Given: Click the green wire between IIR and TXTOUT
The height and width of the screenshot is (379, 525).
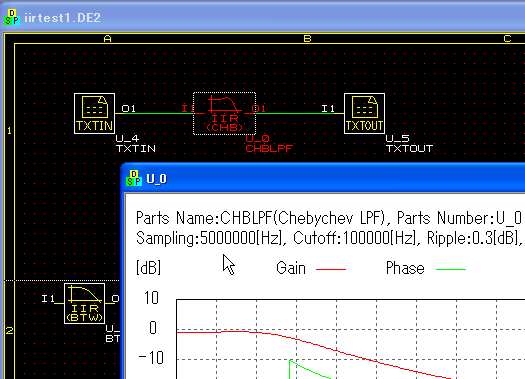Looking at the screenshot, I should [x=295, y=113].
